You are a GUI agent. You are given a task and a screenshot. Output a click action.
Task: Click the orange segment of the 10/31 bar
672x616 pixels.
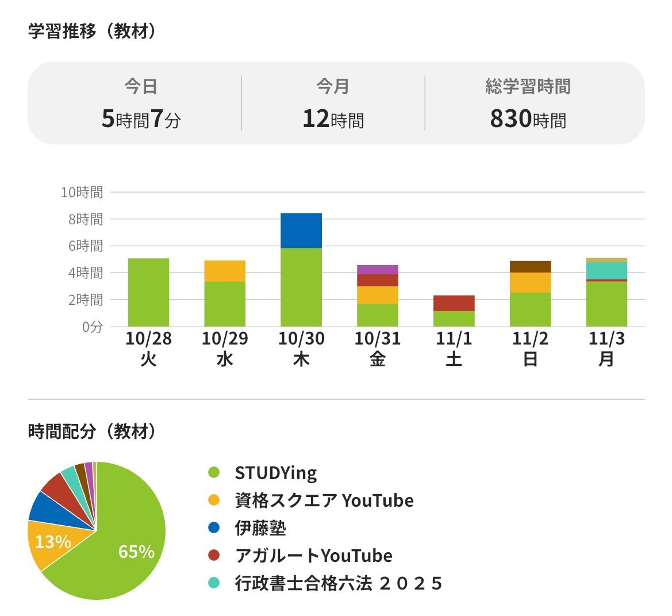tap(377, 296)
